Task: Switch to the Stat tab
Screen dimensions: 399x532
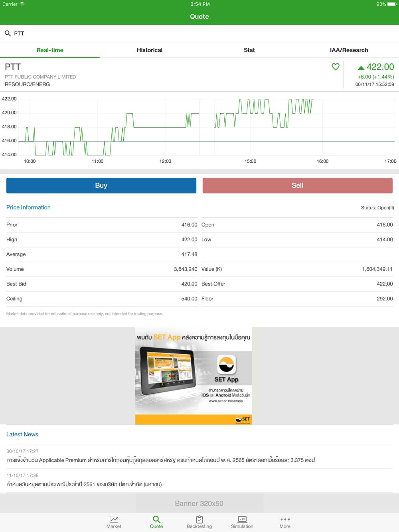Action: pos(249,50)
